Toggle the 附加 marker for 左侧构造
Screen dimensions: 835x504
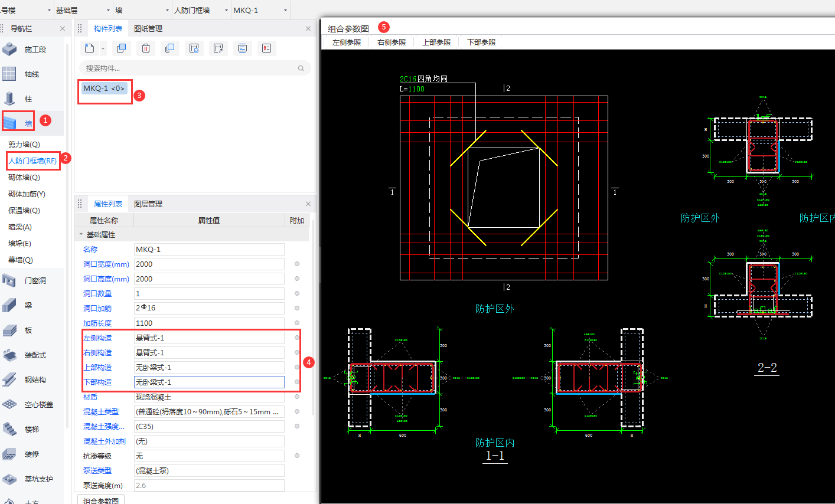[x=297, y=338]
